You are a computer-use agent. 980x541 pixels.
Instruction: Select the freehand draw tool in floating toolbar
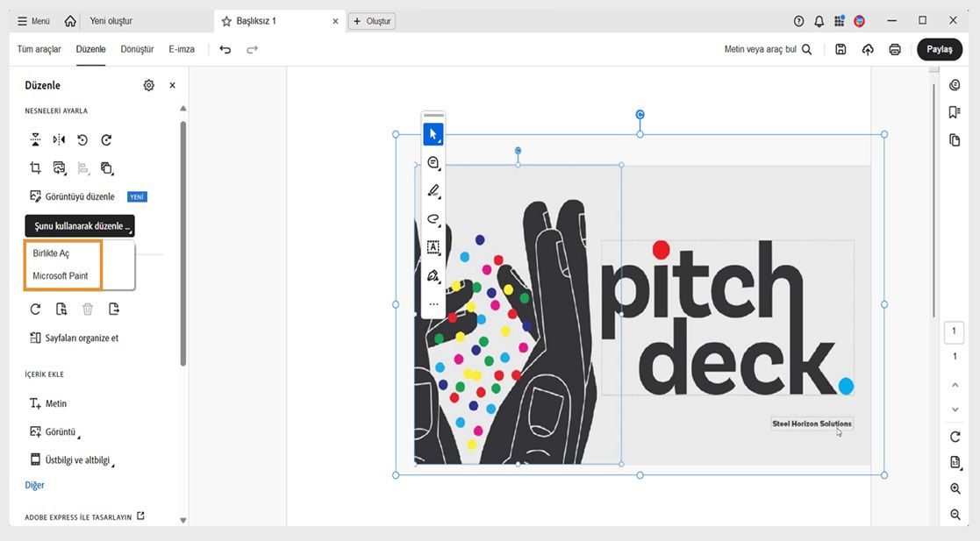(x=433, y=219)
